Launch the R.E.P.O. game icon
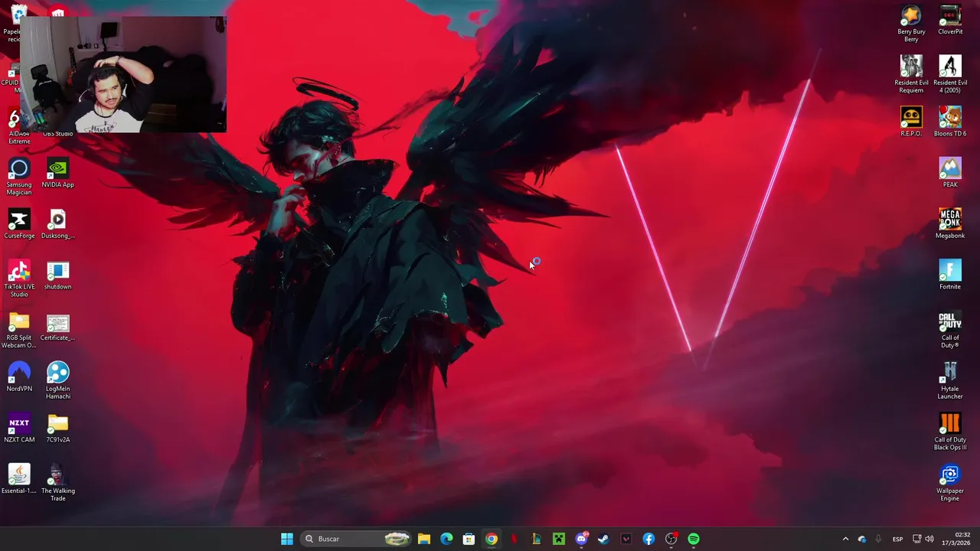This screenshot has width=980, height=551. click(911, 122)
